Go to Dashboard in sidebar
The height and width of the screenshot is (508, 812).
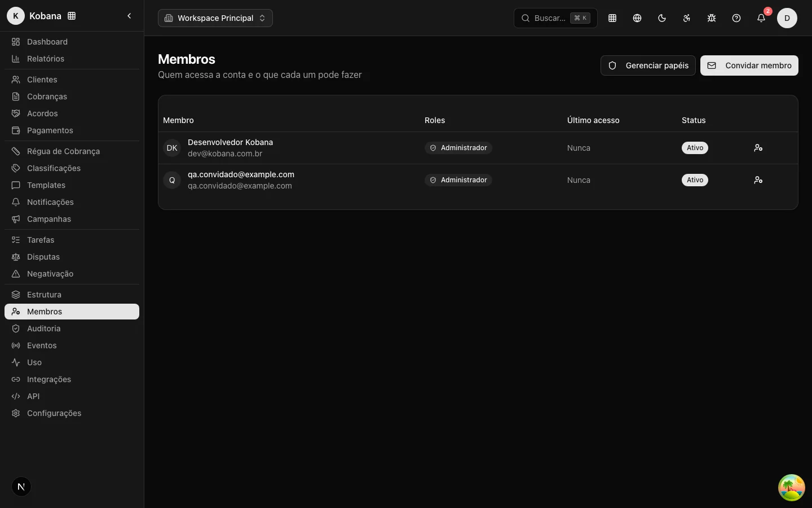pos(72,42)
